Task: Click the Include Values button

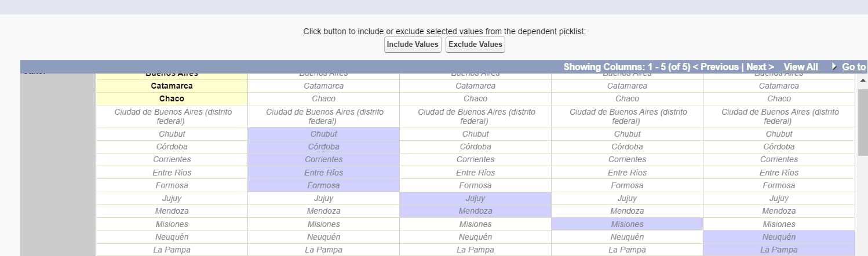Action: point(413,45)
